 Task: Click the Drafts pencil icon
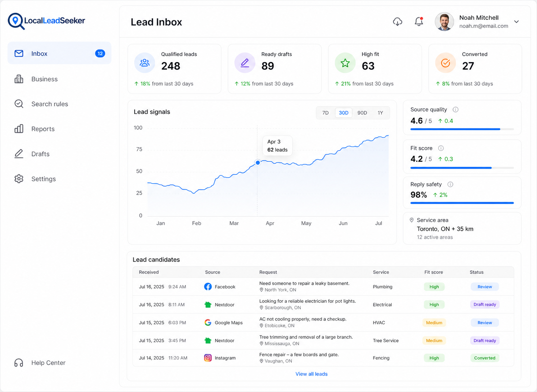click(x=19, y=154)
